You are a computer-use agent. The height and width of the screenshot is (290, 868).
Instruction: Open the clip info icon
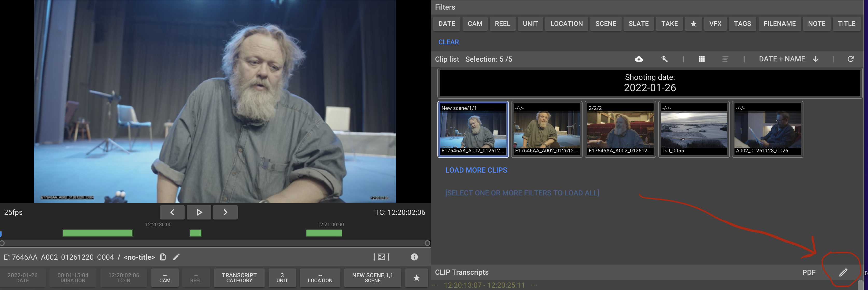click(x=414, y=257)
